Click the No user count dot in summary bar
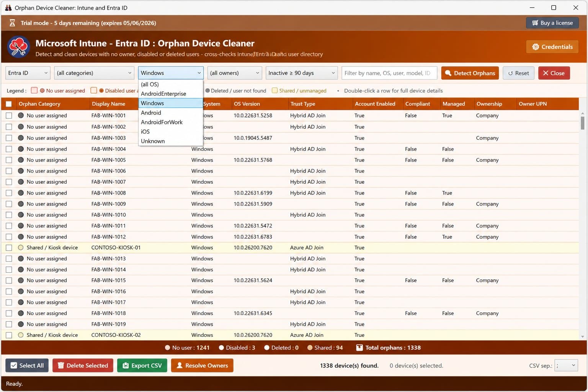The width and height of the screenshot is (588, 392). (x=167, y=348)
